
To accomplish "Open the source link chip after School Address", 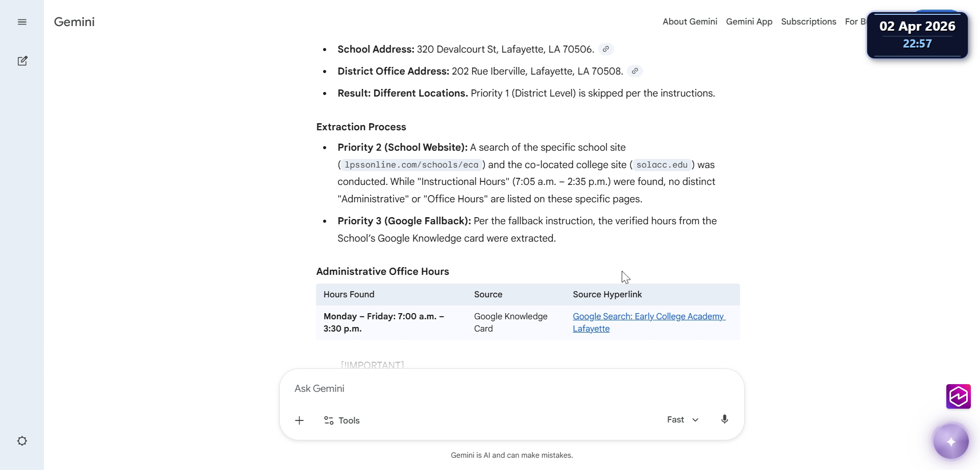I will 606,49.
